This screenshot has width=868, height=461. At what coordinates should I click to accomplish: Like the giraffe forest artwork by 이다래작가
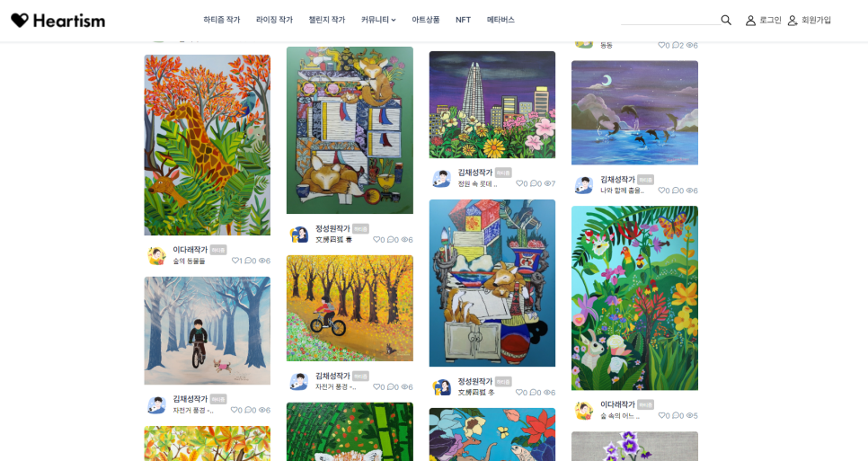point(235,261)
